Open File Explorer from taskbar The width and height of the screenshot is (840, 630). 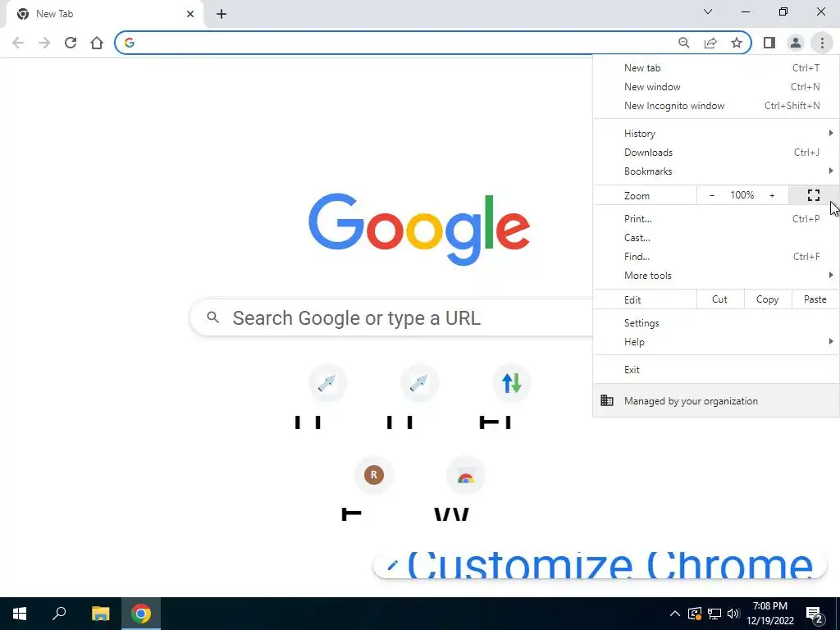pos(100,614)
